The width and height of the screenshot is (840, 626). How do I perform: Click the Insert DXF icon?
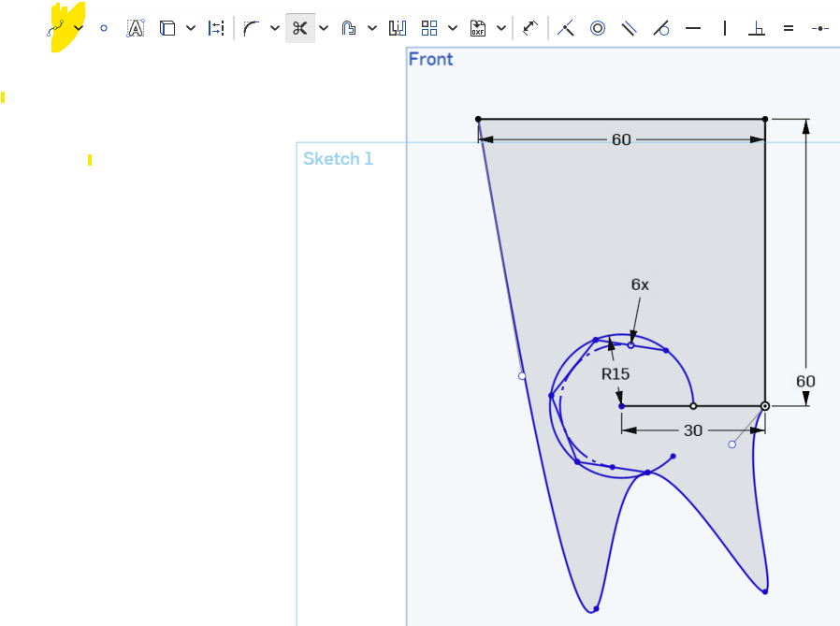[478, 28]
